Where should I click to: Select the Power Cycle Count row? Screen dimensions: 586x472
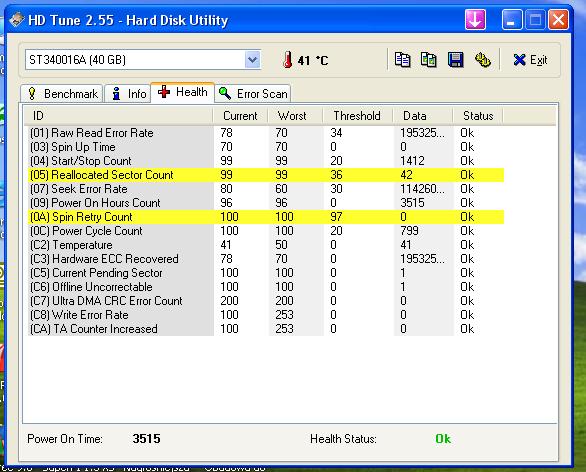[266, 231]
